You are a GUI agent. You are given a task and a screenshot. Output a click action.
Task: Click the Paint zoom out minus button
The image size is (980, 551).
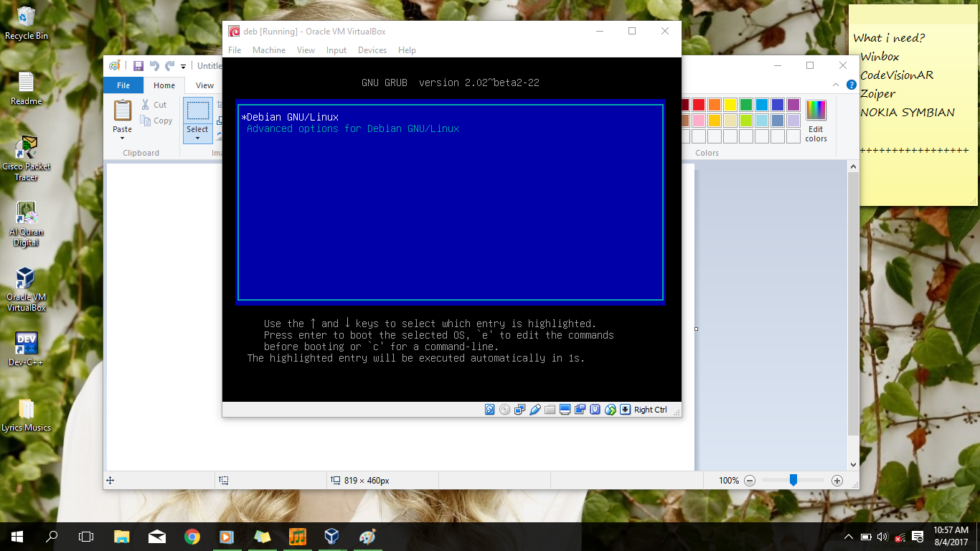point(750,481)
